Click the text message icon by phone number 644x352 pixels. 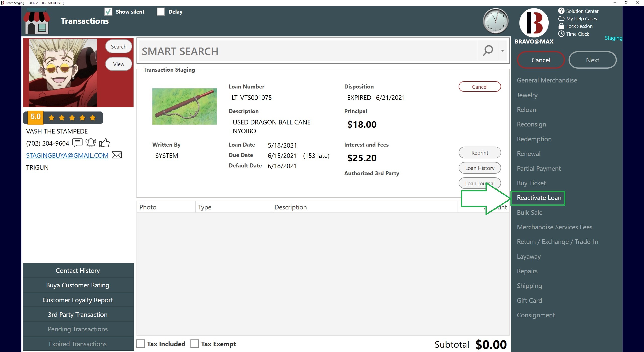click(77, 143)
